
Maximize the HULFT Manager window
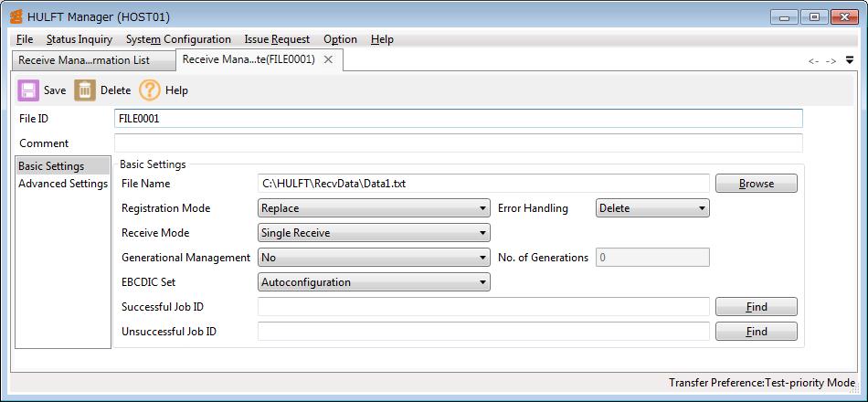coord(814,17)
